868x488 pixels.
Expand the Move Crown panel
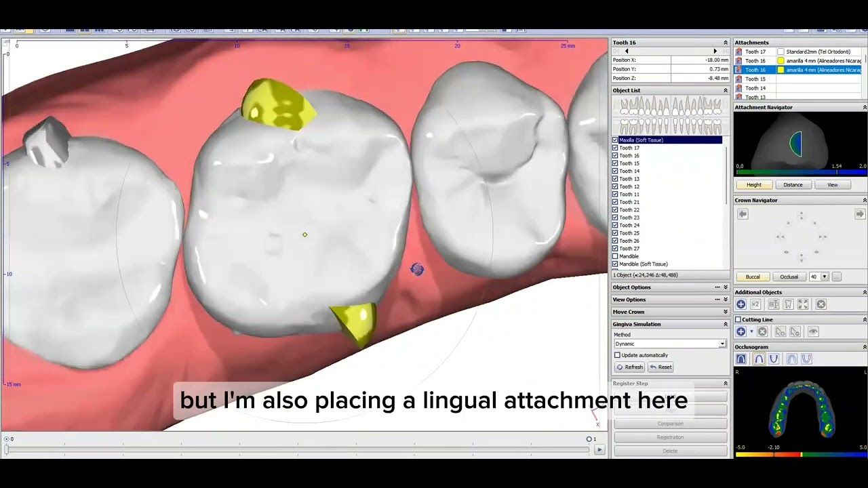click(x=725, y=312)
